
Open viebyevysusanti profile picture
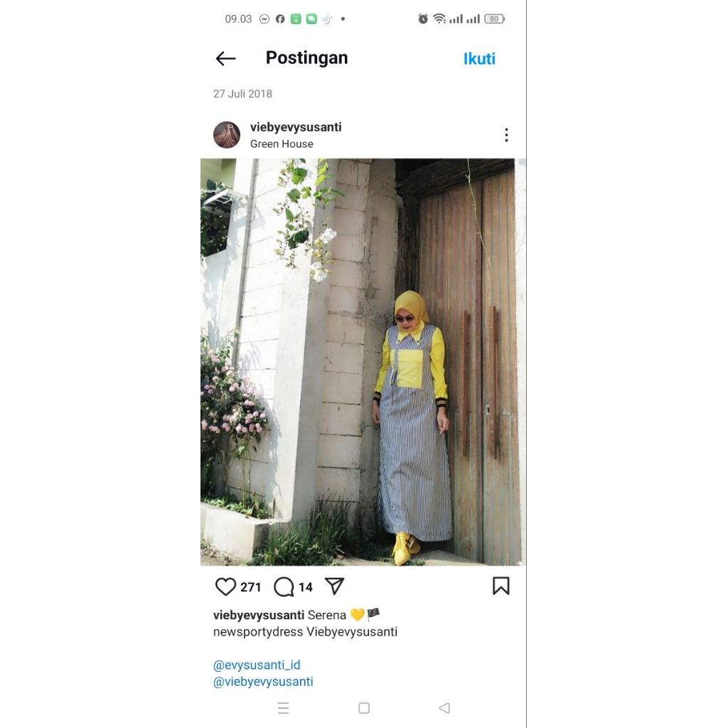coord(227,135)
